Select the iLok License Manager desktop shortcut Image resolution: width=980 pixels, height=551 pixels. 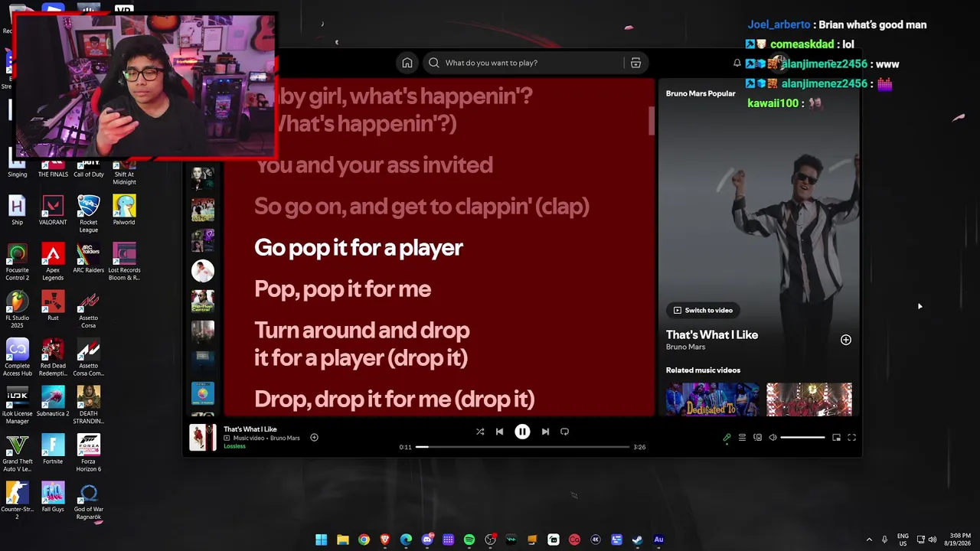pos(17,406)
